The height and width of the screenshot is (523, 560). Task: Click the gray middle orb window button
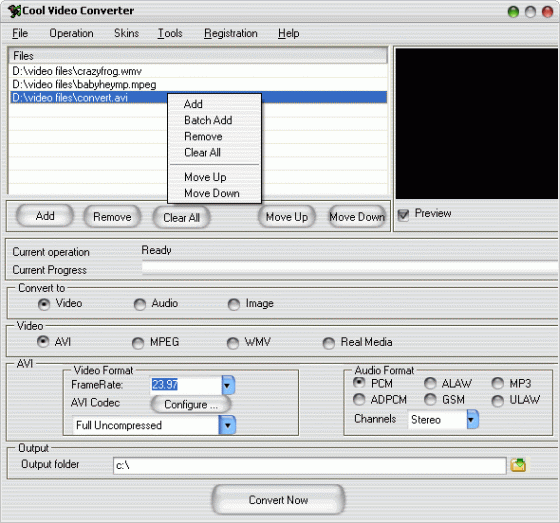pos(530,12)
